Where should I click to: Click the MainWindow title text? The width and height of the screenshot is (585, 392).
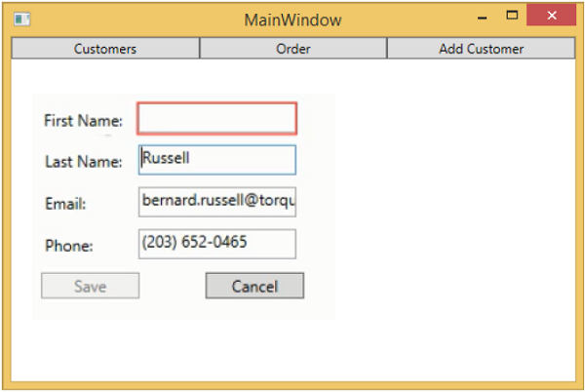292,20
